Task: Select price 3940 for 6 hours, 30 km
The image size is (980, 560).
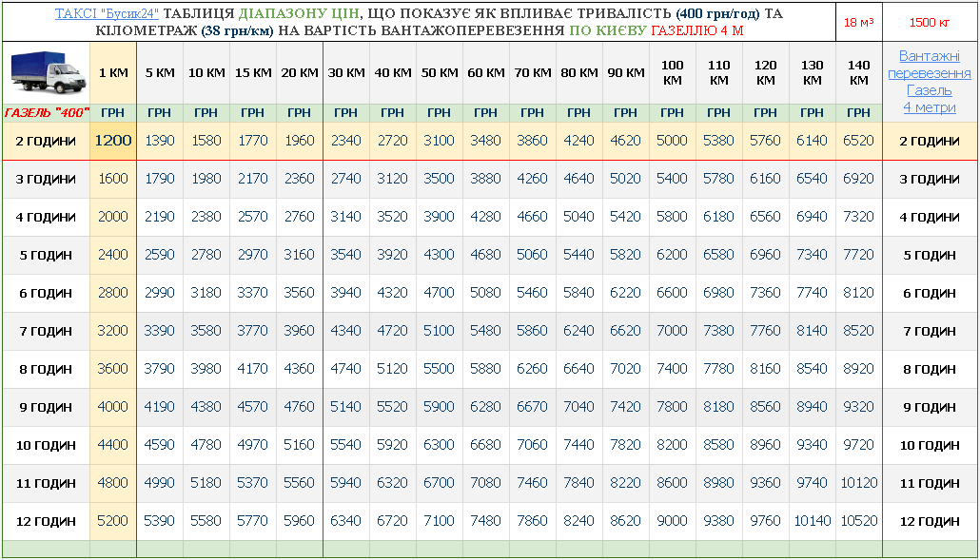Action: click(345, 293)
